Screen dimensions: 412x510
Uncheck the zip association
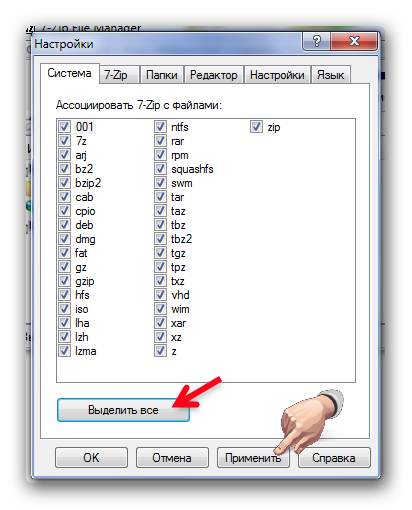click(x=256, y=127)
